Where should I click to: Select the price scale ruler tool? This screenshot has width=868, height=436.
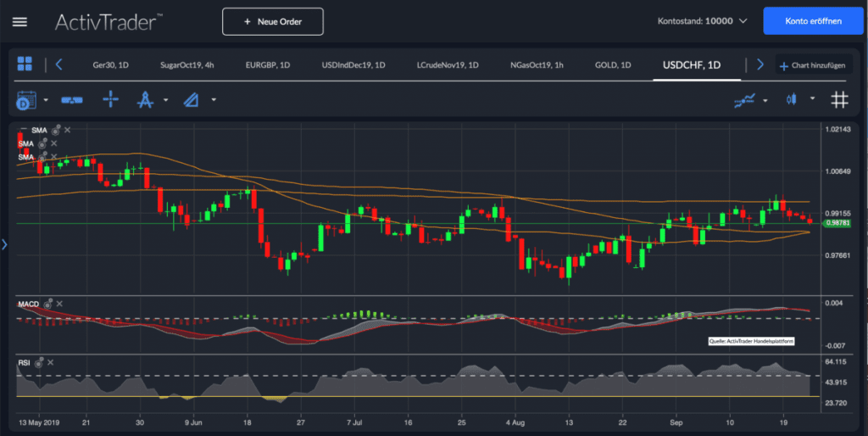point(72,100)
